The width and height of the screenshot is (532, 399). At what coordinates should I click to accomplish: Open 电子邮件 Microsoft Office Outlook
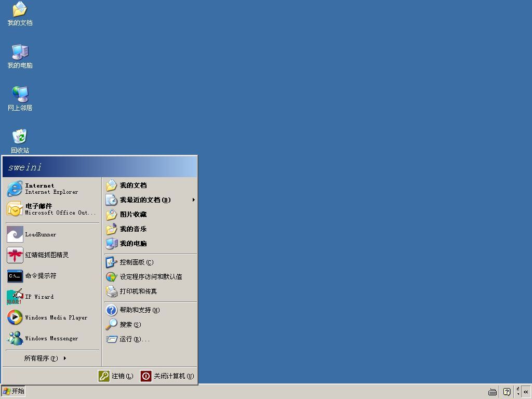pyautogui.click(x=52, y=209)
